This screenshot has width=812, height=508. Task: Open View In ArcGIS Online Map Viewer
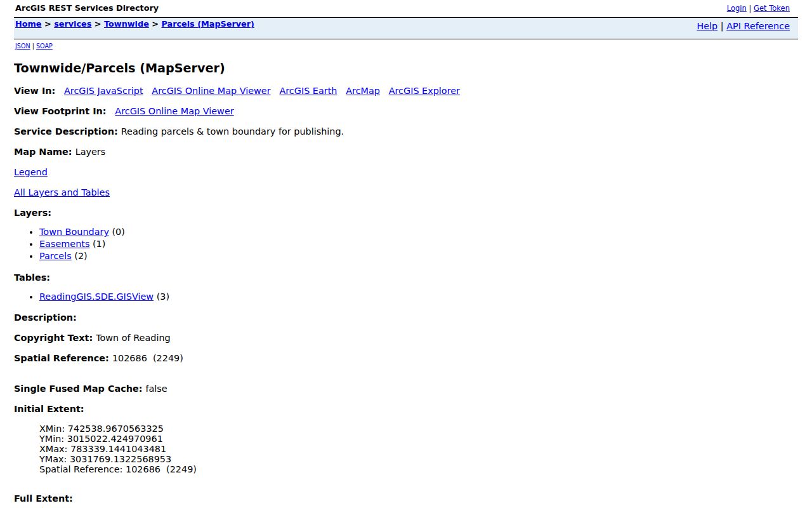point(211,91)
